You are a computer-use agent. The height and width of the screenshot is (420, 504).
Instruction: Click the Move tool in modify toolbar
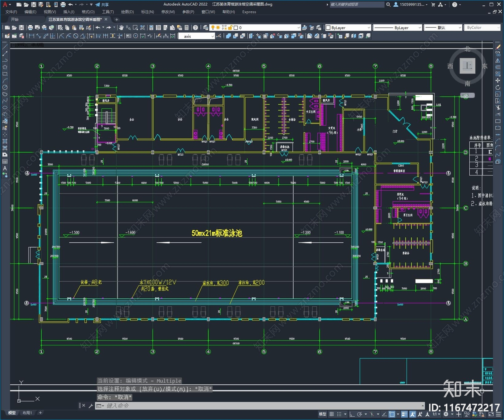[498, 81]
